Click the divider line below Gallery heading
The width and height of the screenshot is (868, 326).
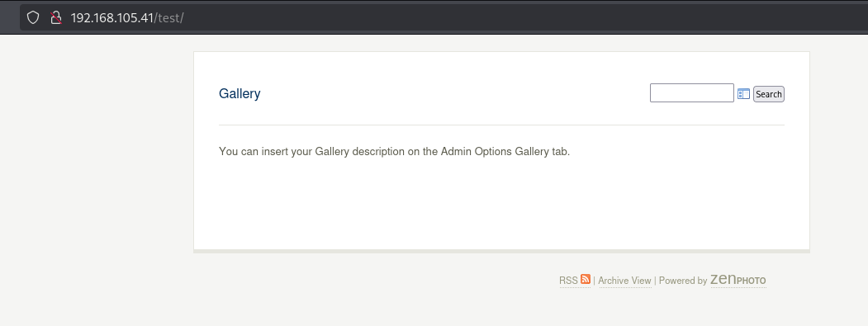point(501,125)
